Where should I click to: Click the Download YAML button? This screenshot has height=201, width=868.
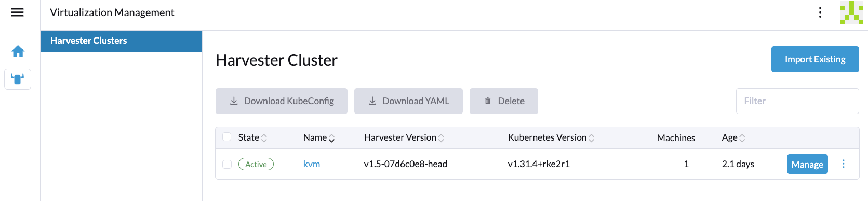(x=408, y=101)
